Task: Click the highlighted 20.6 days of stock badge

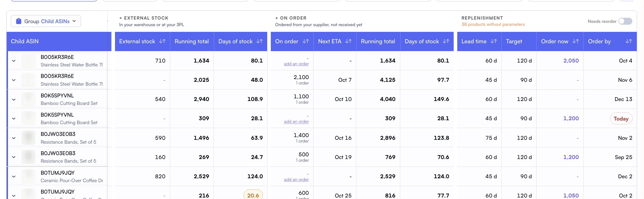Action: click(253, 195)
